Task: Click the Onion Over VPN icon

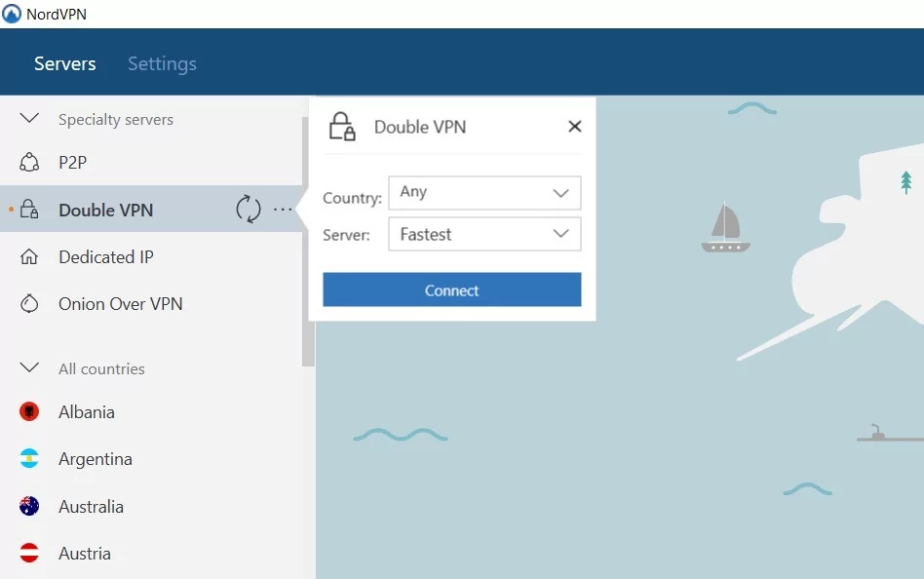Action: 29,304
